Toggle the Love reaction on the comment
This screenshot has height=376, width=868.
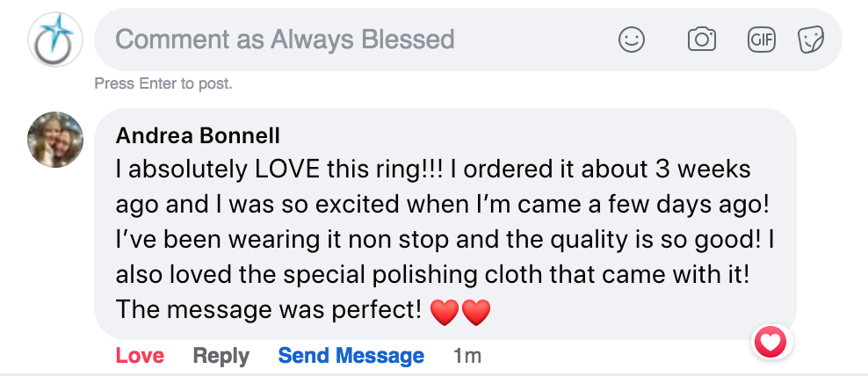140,356
